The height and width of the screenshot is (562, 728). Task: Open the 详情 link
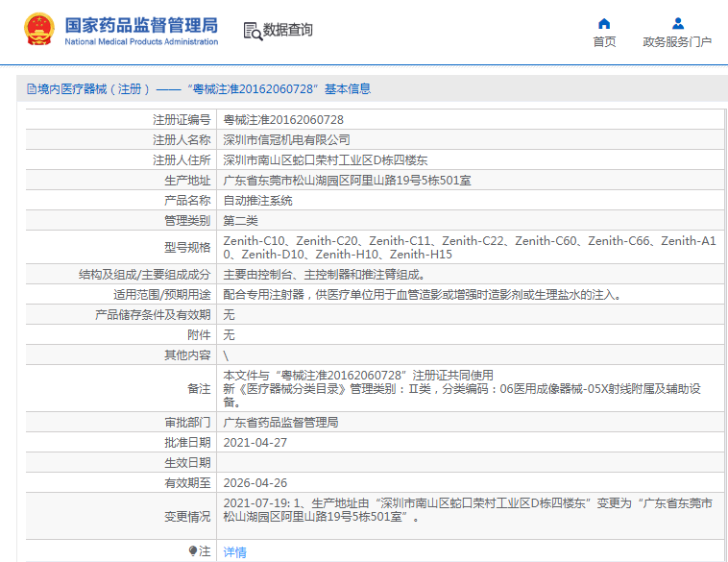pyautogui.click(x=234, y=551)
